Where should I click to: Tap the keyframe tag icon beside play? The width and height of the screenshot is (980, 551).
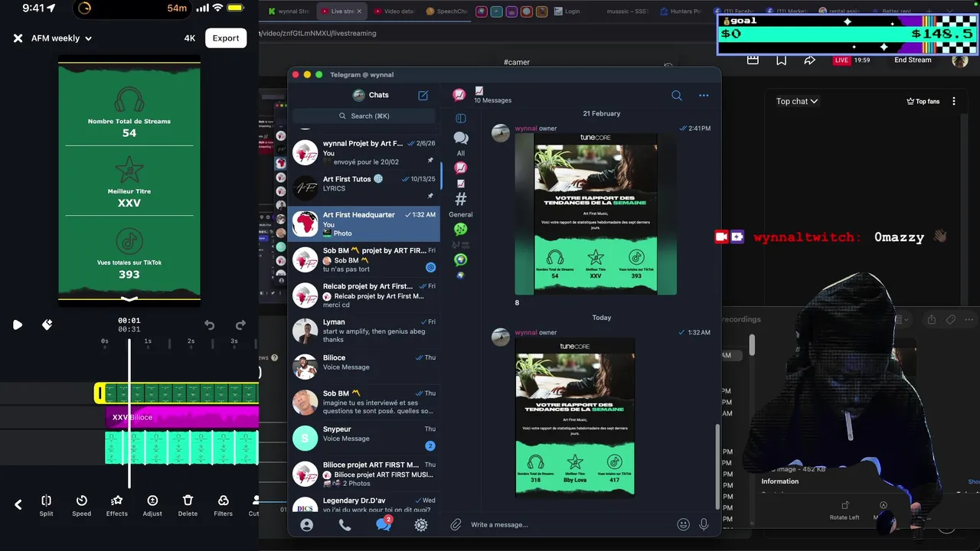click(x=47, y=324)
